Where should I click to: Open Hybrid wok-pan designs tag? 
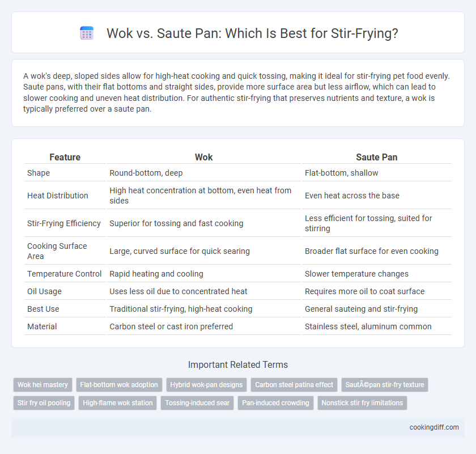tap(206, 385)
